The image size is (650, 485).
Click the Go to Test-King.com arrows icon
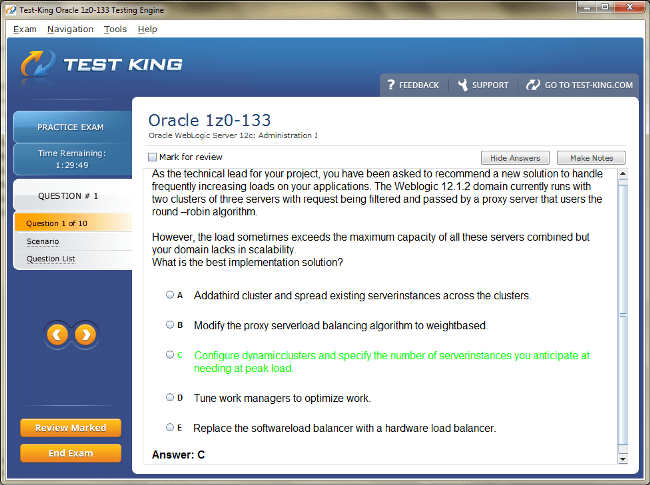[533, 85]
